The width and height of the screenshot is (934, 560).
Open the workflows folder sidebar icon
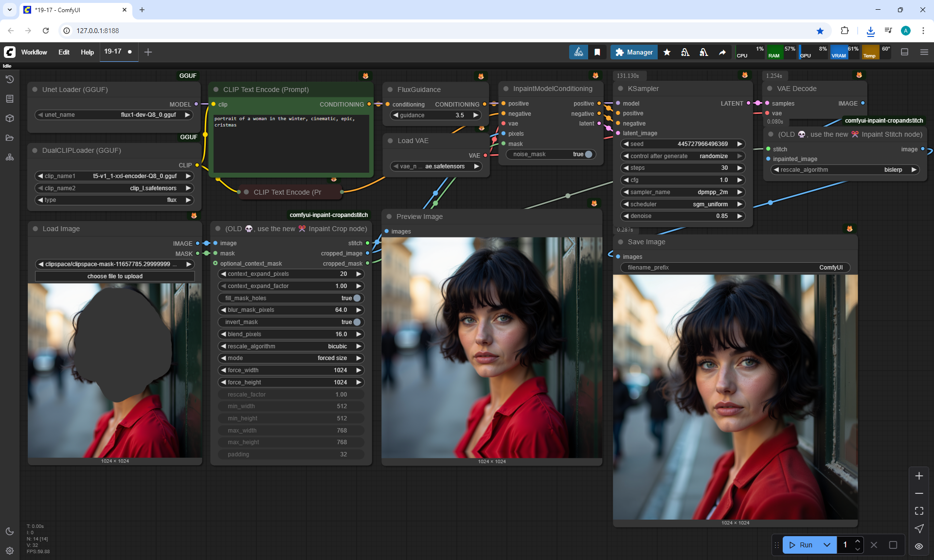pos(10,138)
